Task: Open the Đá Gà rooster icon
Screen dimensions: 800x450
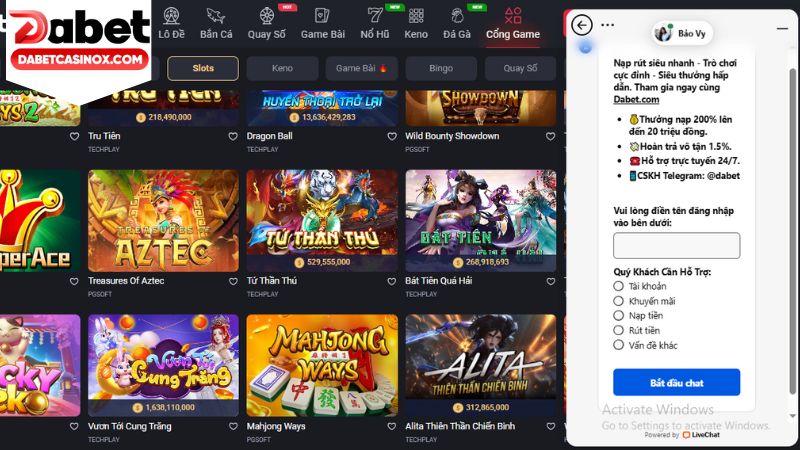Action: (457, 16)
